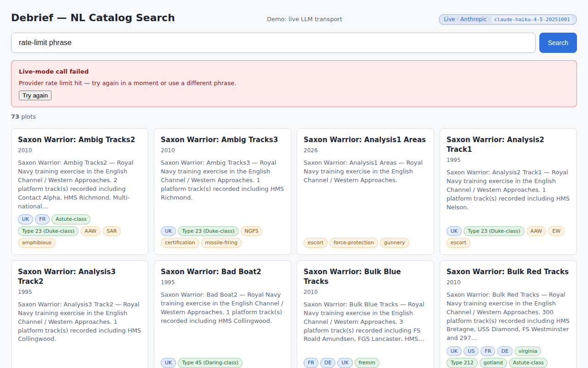
Task: Focus the rate-limit phrase search field
Action: (x=273, y=43)
